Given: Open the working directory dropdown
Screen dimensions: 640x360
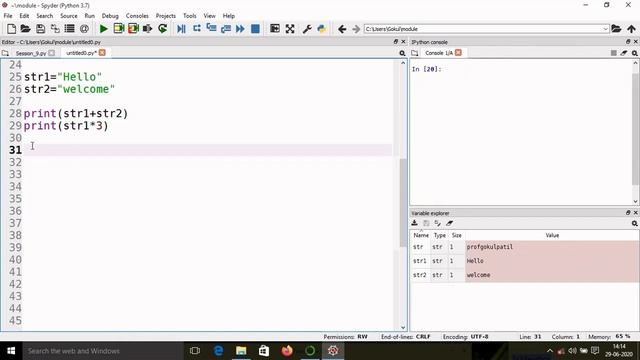Looking at the screenshot, I should [x=605, y=29].
